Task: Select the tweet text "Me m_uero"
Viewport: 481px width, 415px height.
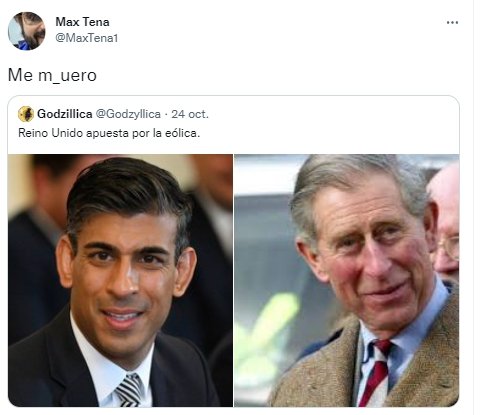Action: point(52,75)
